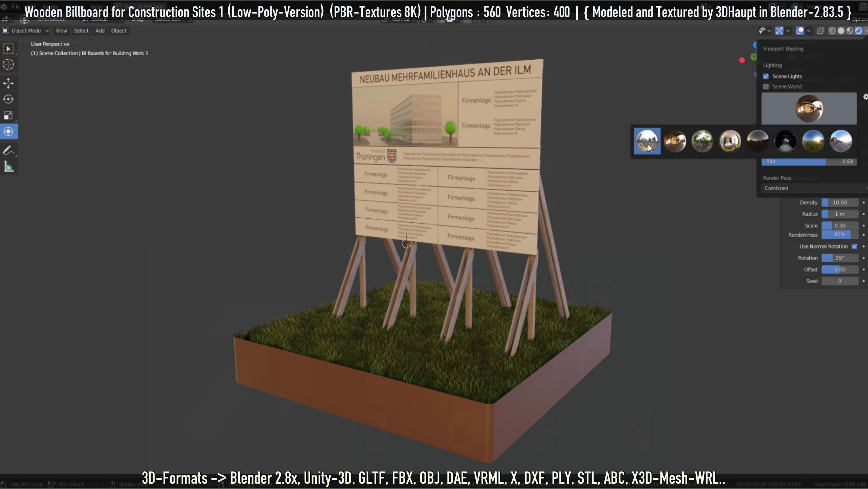This screenshot has width=868, height=489.
Task: Click the animate dot beside Scale
Action: tap(863, 226)
